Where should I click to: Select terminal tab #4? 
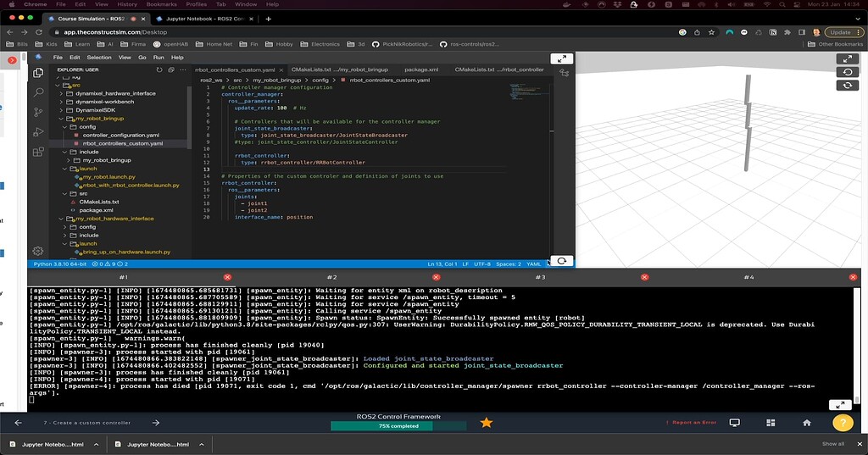coord(748,277)
